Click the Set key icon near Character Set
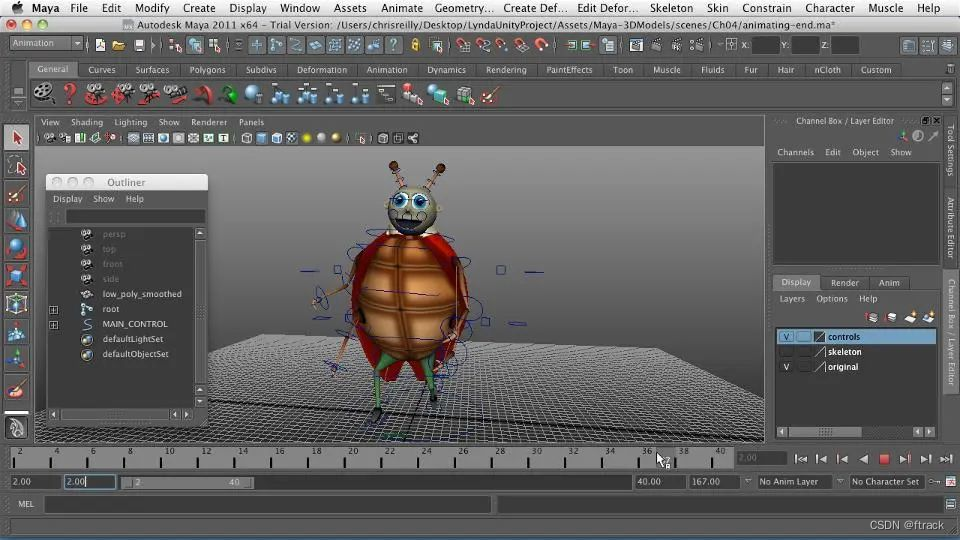 (x=934, y=482)
